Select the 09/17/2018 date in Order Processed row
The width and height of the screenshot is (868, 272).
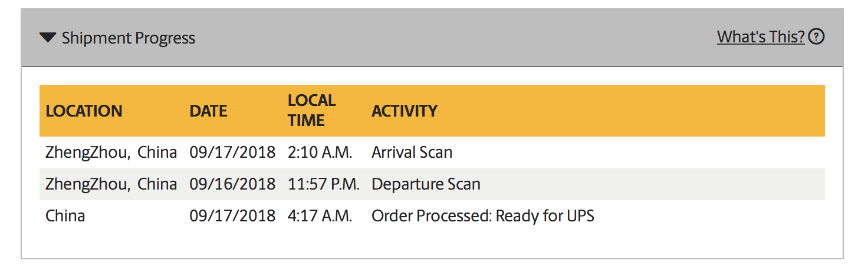[232, 216]
